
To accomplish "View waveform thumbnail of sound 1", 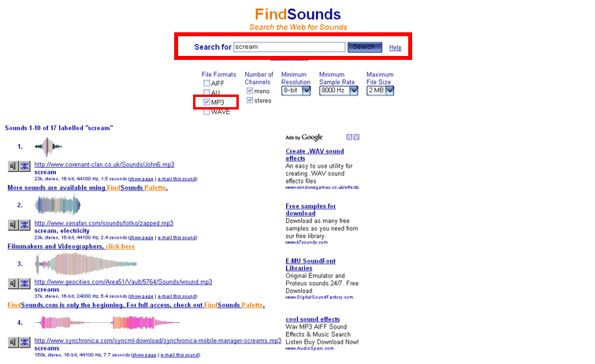I will coord(48,147).
